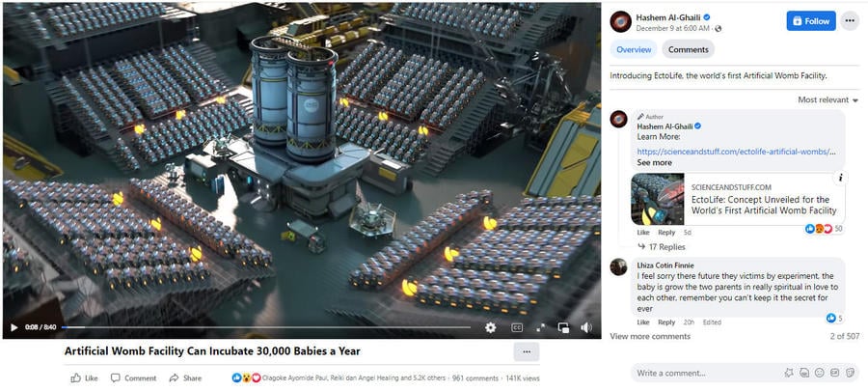Click the Comment speech bubble icon

pyautogui.click(x=115, y=378)
